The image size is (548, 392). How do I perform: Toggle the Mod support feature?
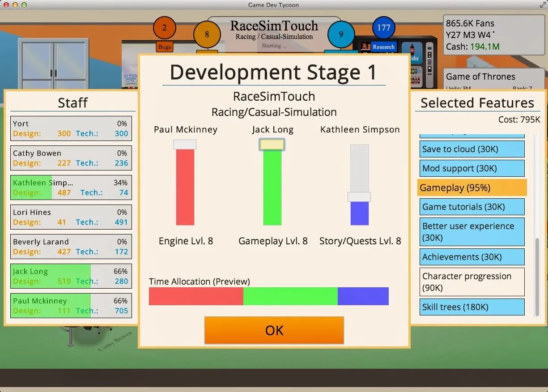click(472, 168)
